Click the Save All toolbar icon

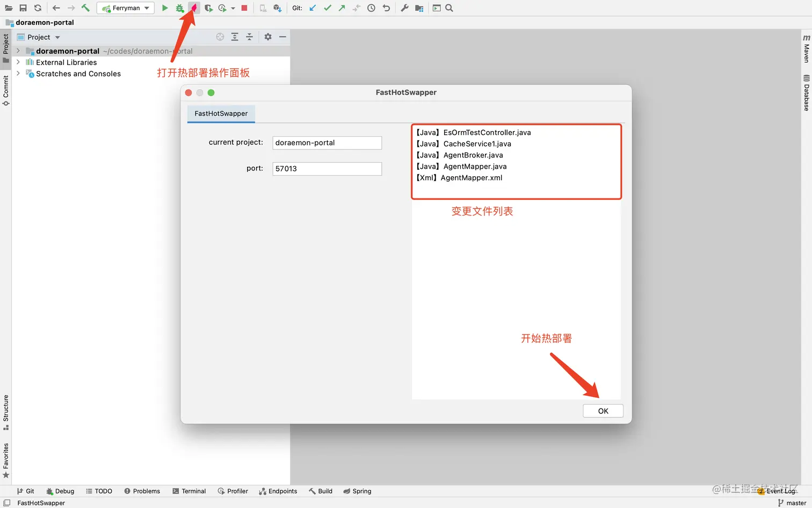tap(23, 8)
